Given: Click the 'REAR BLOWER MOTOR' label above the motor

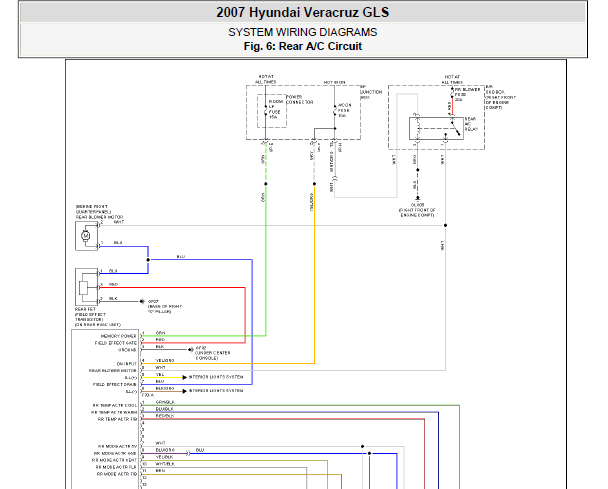Looking at the screenshot, I should 99,217.
